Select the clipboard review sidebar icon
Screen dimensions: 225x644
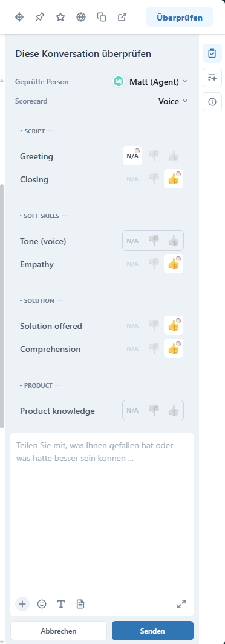pyautogui.click(x=212, y=53)
